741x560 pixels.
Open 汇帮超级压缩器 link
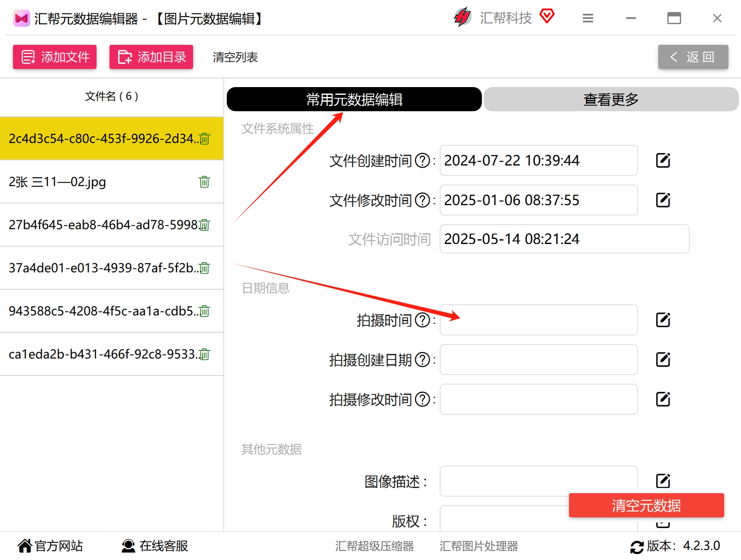pyautogui.click(x=374, y=546)
